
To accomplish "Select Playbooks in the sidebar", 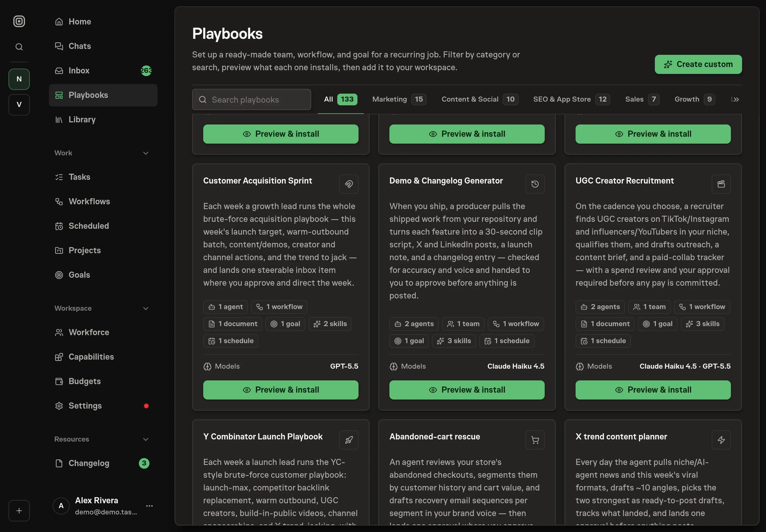I will coord(103,95).
